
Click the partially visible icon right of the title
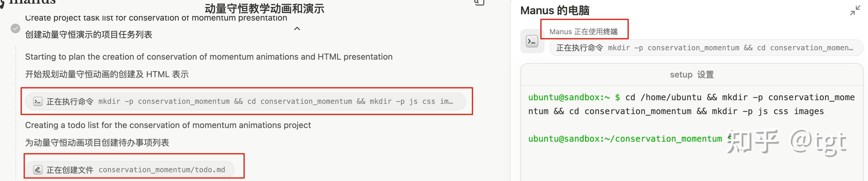pos(479,3)
